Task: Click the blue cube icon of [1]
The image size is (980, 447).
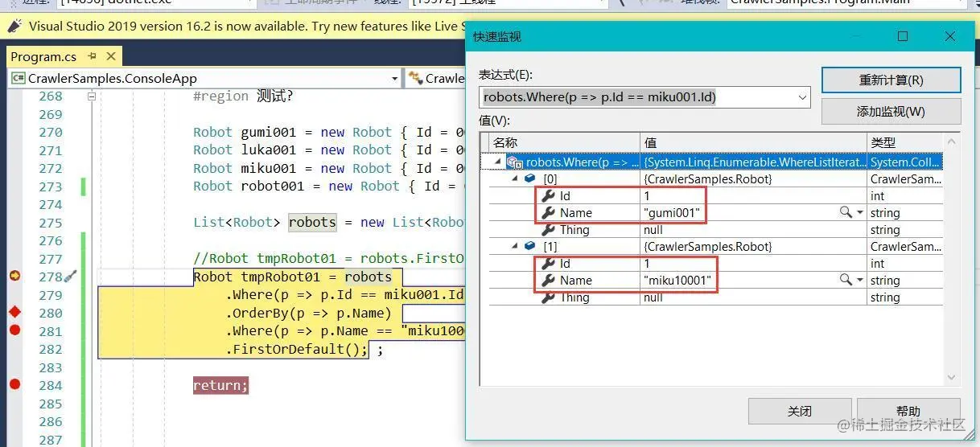Action: point(531,246)
